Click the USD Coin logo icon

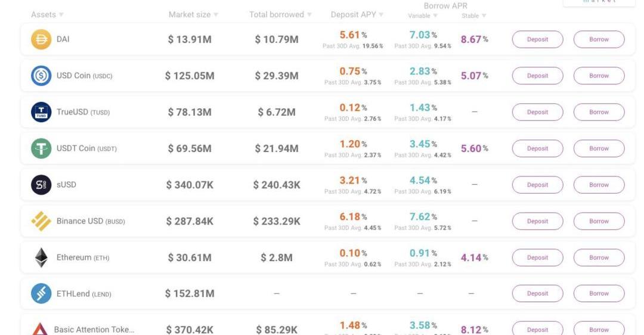tap(41, 76)
